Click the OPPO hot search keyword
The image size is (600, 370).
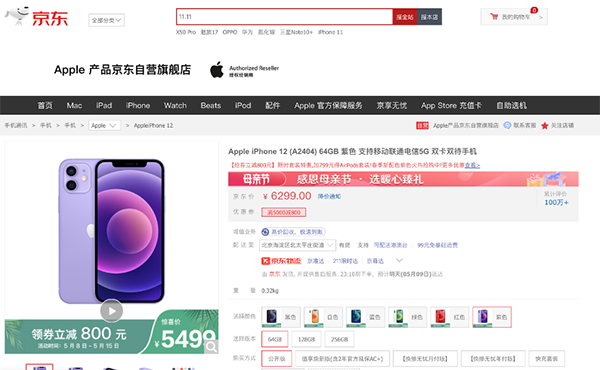click(230, 32)
